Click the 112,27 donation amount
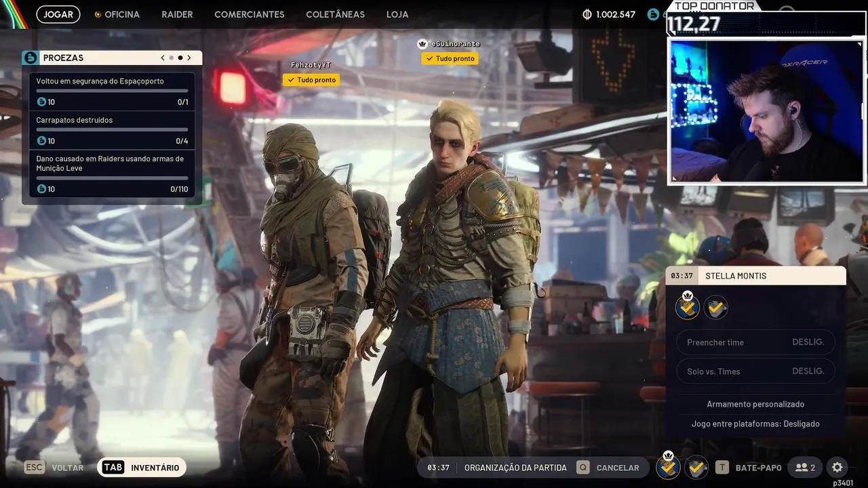 coord(692,24)
